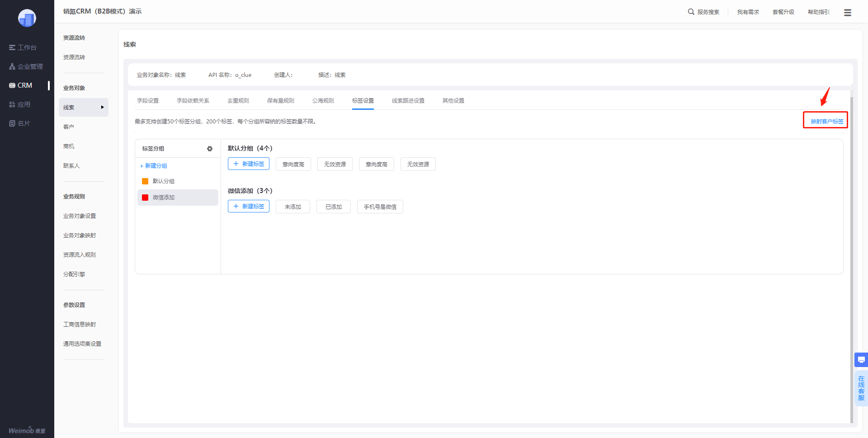Click the 服务搜索 search icon

[691, 12]
